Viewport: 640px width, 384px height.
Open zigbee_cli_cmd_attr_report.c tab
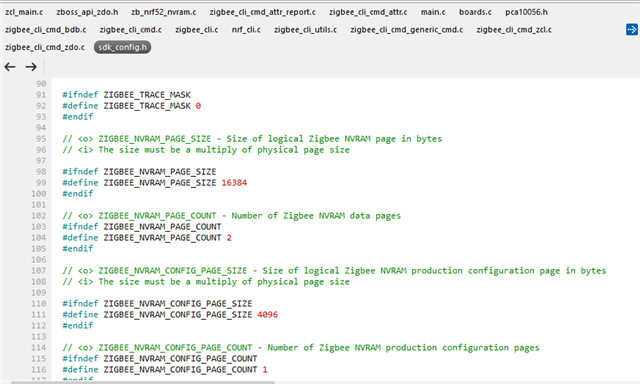[262, 12]
